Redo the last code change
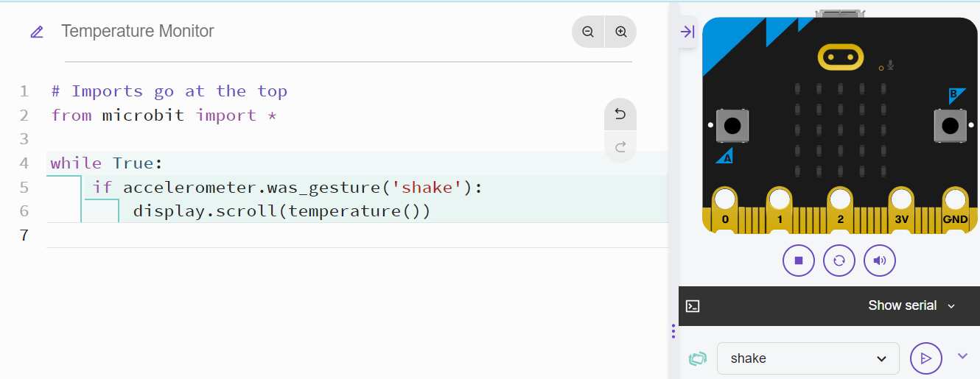The image size is (980, 379). coord(620,146)
